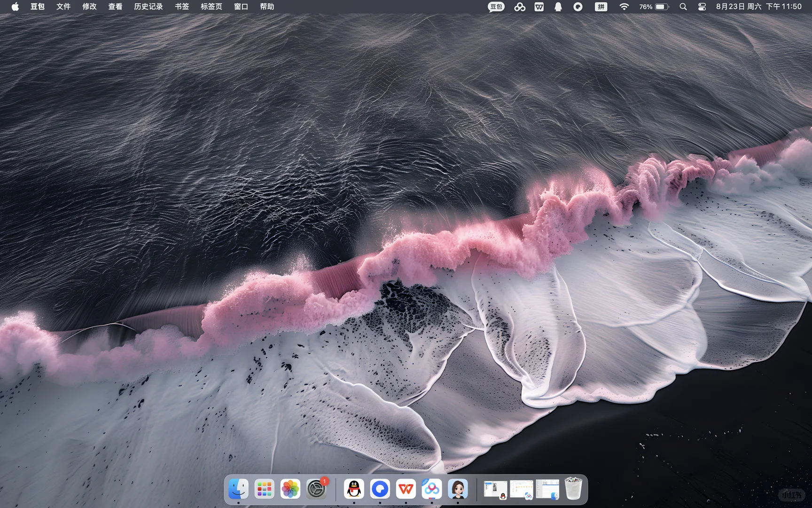Launch the Photos app
Screen dimensions: 812x508
290,489
